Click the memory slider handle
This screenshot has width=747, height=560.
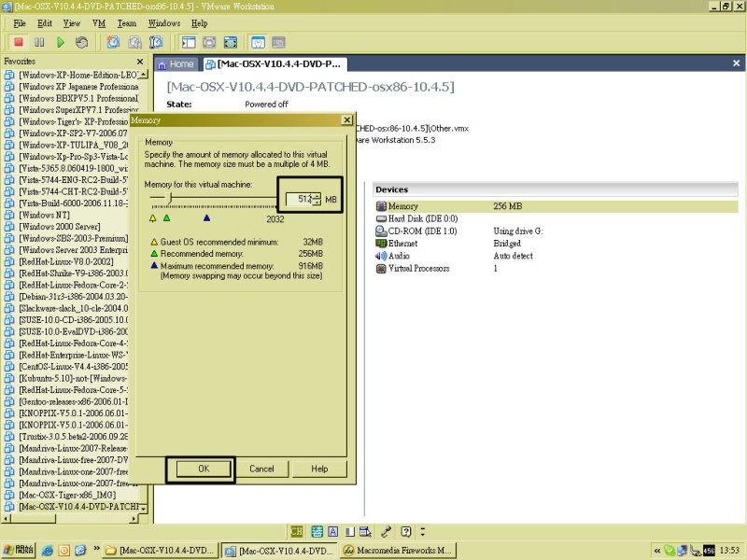pos(170,197)
